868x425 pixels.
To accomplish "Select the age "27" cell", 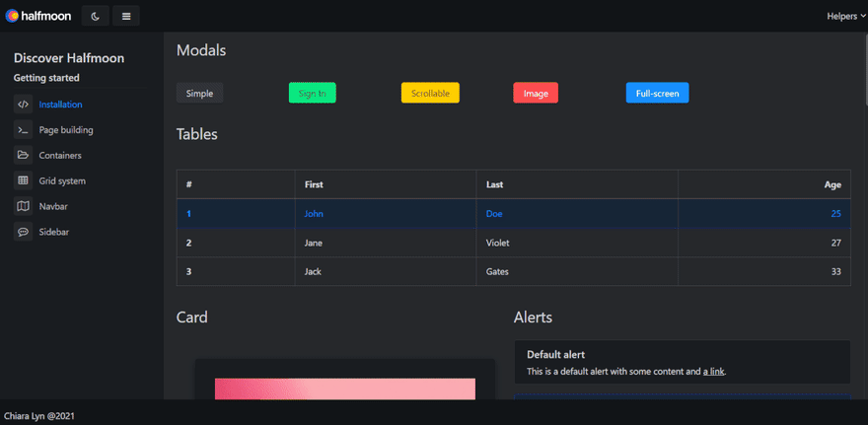I will [x=763, y=243].
